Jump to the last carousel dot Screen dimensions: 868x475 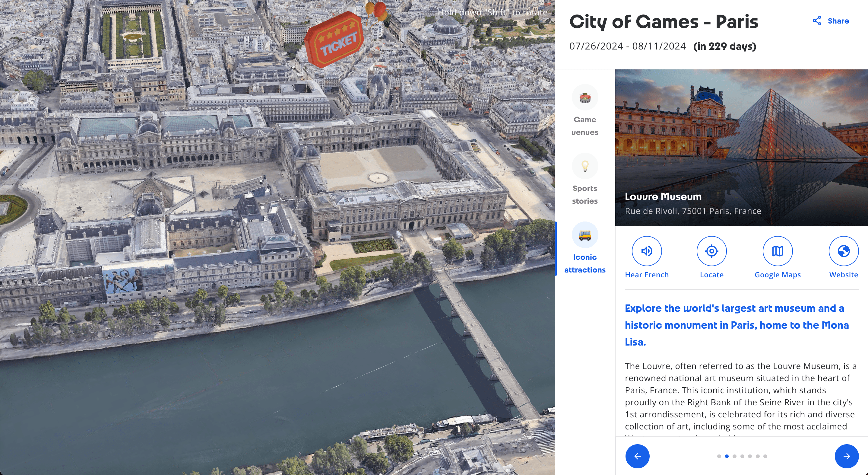click(x=765, y=456)
